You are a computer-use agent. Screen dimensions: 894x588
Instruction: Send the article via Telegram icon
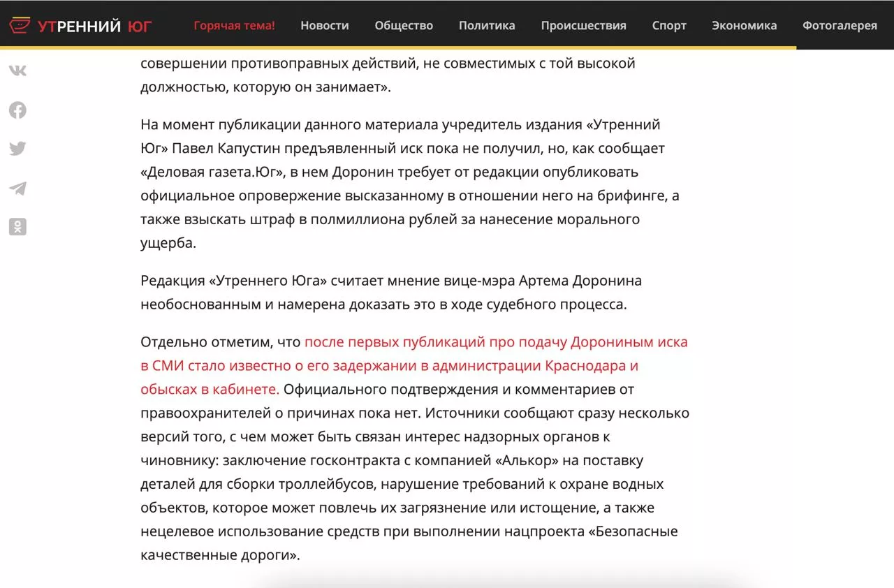17,188
